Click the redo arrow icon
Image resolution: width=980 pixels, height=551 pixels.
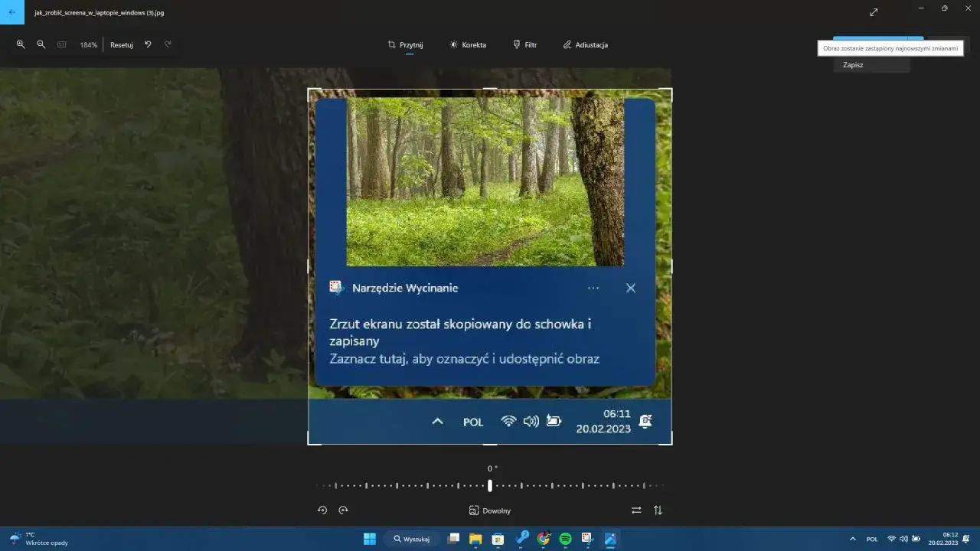click(x=168, y=44)
